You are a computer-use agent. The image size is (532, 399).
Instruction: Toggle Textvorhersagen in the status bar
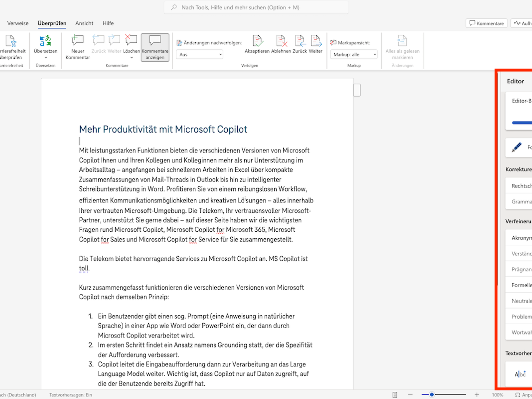click(70, 395)
